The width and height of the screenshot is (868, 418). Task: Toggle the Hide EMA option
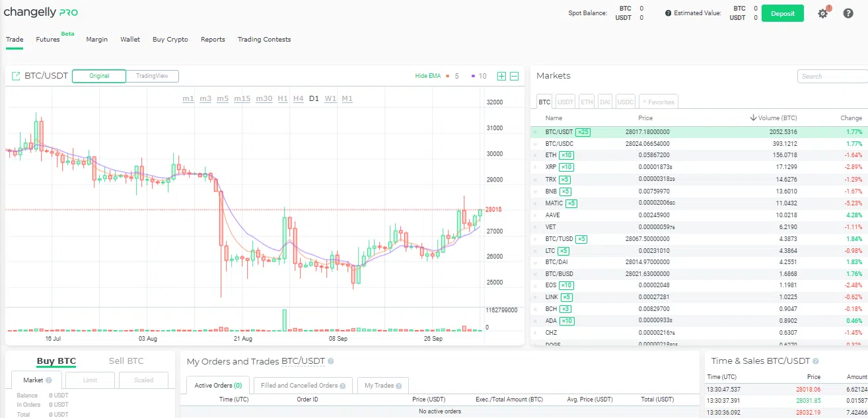[x=427, y=76]
